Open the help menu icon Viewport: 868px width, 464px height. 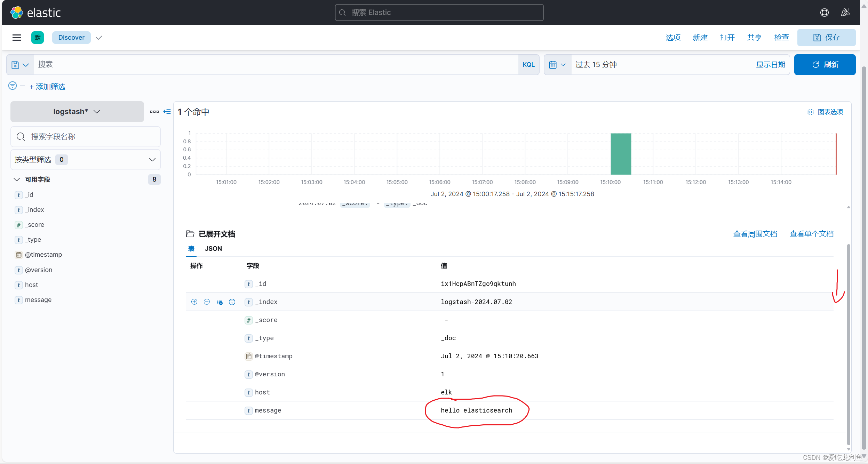coord(824,13)
